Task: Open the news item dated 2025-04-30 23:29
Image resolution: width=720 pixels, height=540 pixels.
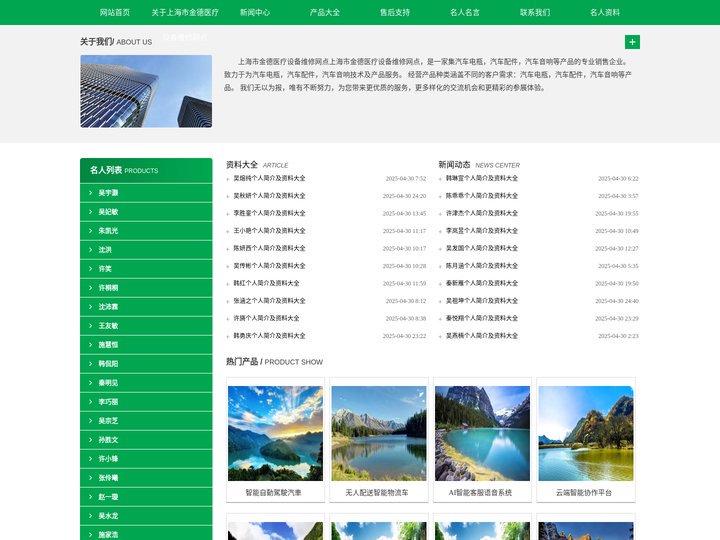Action: coord(482,318)
